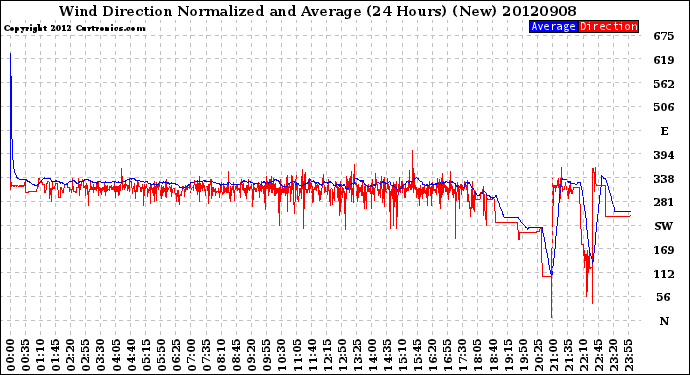Click the 23:20 time axis label
690x375 pixels.
point(613,355)
